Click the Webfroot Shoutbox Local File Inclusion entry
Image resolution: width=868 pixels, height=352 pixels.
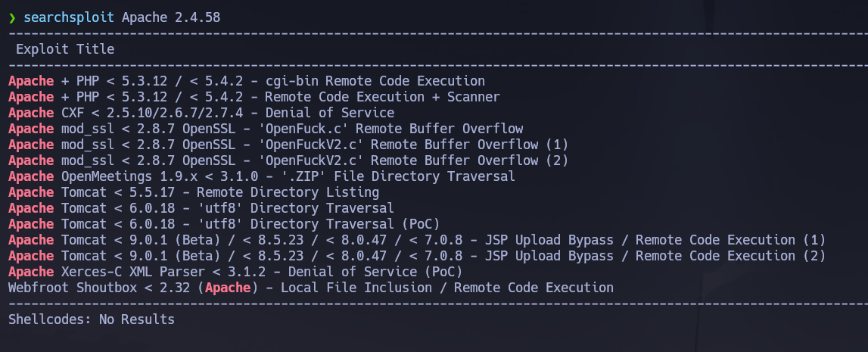pos(311,288)
